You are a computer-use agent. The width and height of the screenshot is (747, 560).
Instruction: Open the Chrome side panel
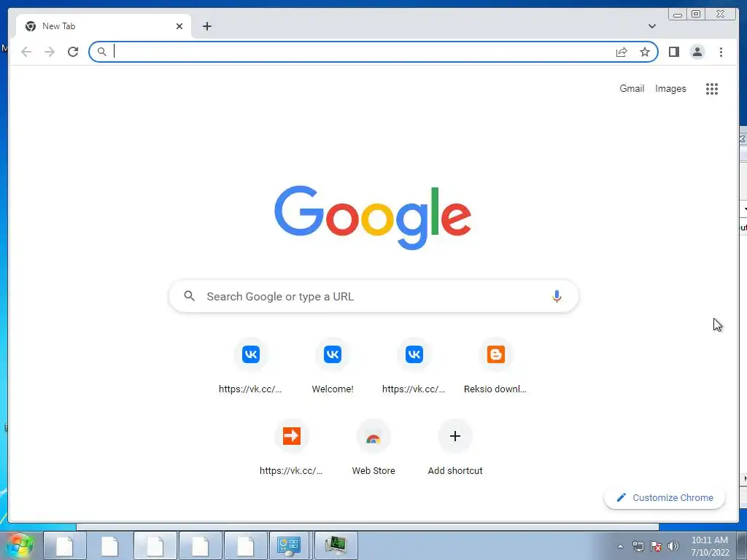pos(673,52)
